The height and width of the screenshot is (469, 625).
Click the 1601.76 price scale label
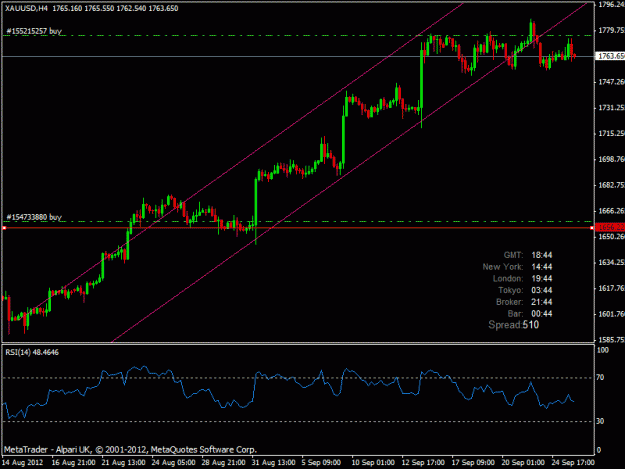[611, 314]
